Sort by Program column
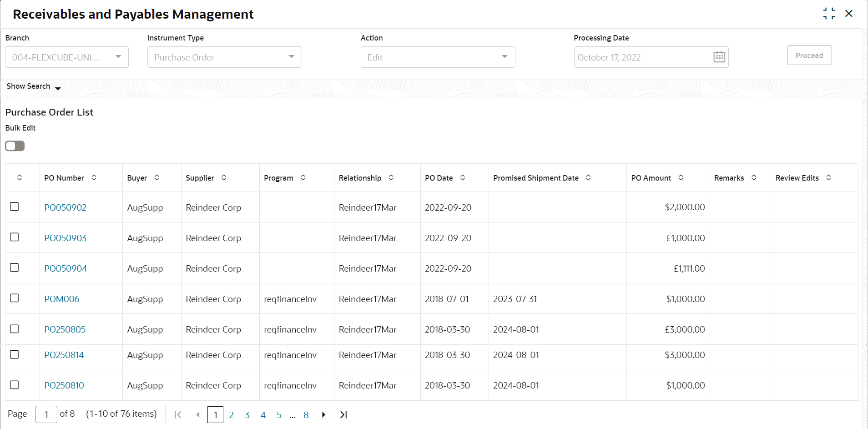The image size is (868, 429). point(303,177)
